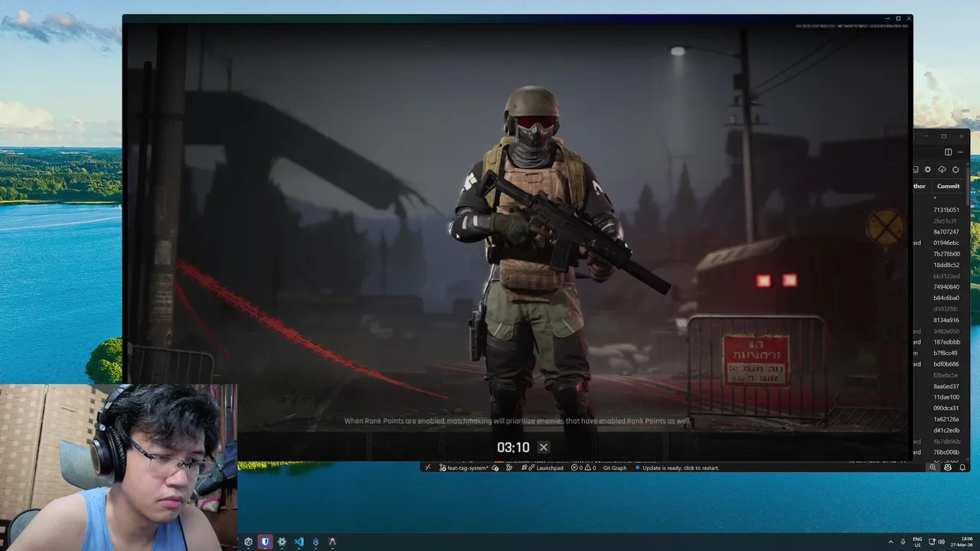Select commit 187edbbb in Git Graph
The height and width of the screenshot is (551, 980).
946,342
